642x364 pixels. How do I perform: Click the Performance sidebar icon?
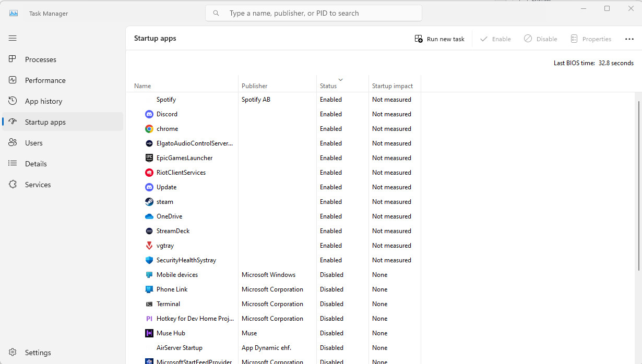coord(13,80)
